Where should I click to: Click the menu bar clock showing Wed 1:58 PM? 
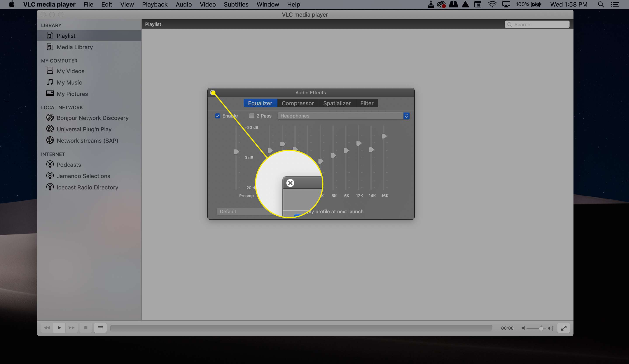click(569, 5)
